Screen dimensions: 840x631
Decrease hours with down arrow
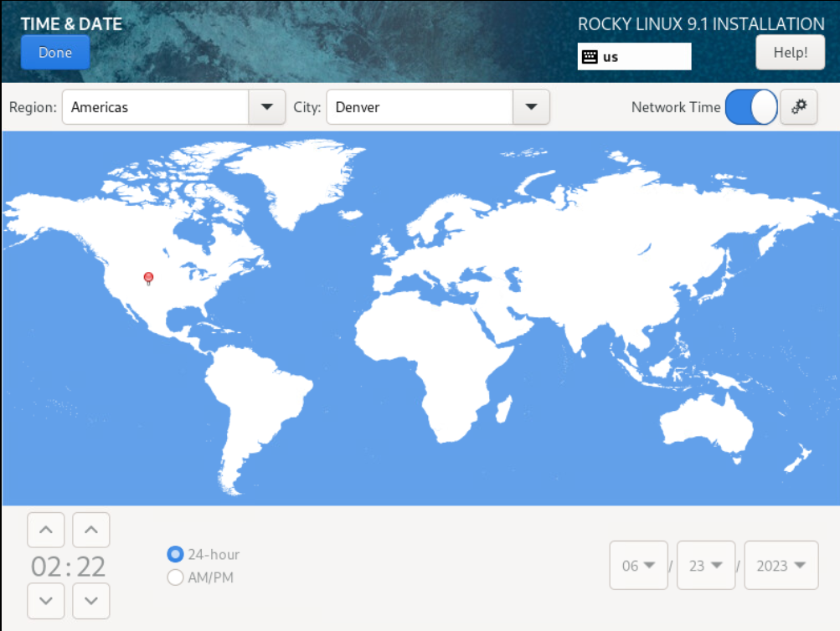click(46, 600)
